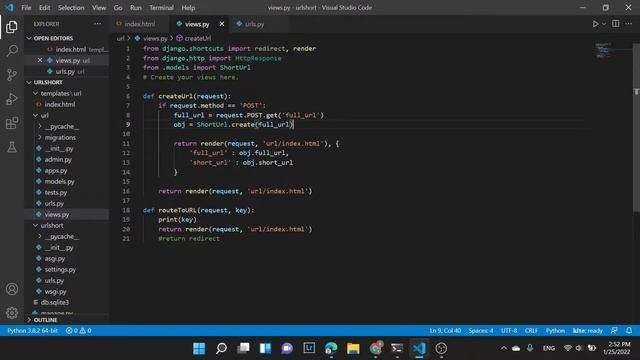Open run options dropdown arrow
640x360 pixels.
coord(604,24)
